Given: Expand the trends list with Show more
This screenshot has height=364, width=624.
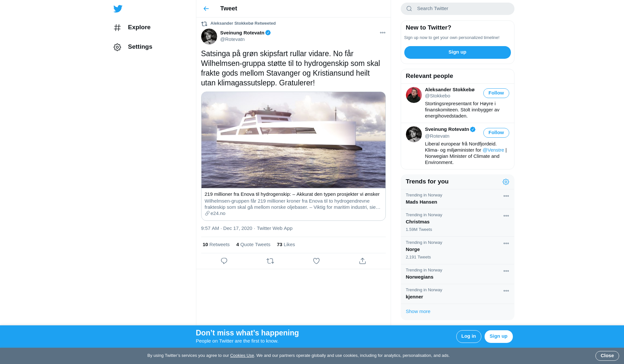Looking at the screenshot, I should point(418,311).
